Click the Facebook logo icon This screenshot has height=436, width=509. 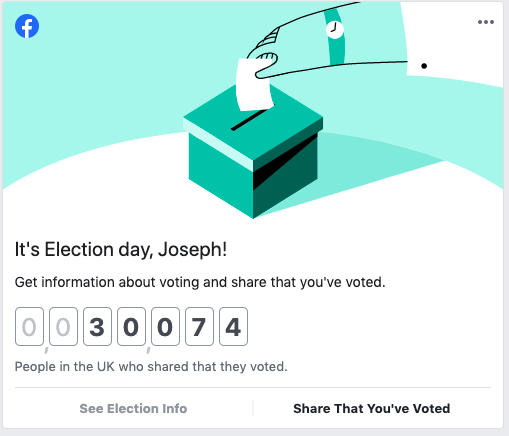(x=27, y=26)
